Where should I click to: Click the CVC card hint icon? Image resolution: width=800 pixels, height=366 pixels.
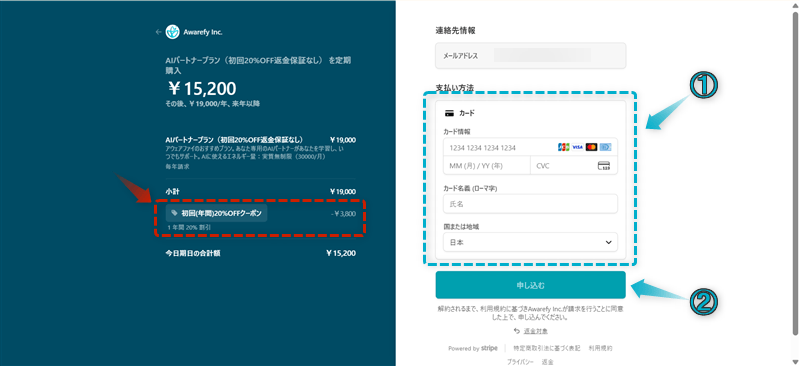click(604, 166)
